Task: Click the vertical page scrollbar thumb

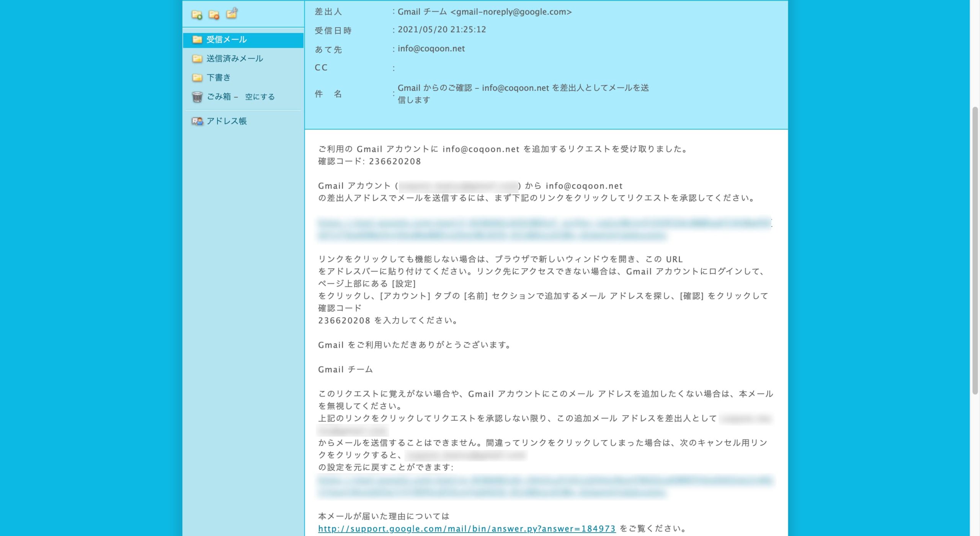Action: (975, 251)
